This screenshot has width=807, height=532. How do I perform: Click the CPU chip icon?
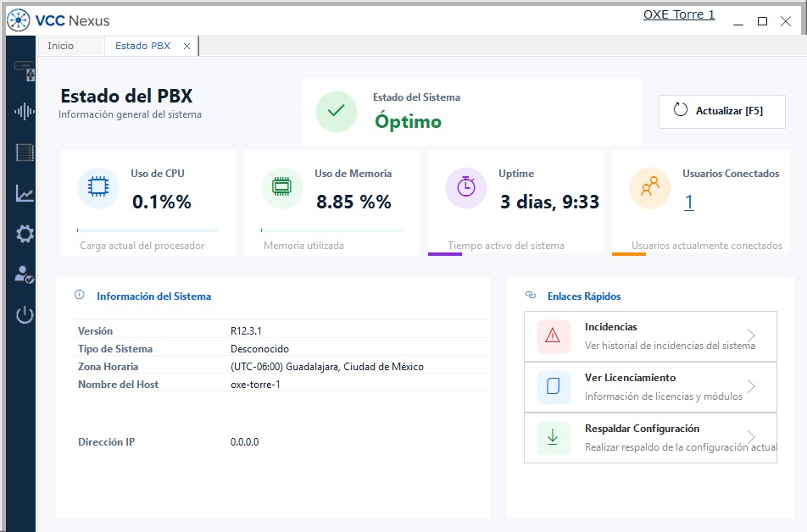coord(98,186)
